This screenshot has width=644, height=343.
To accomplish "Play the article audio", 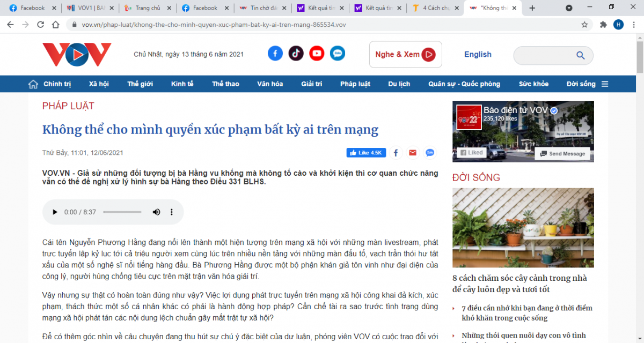I will (x=55, y=212).
